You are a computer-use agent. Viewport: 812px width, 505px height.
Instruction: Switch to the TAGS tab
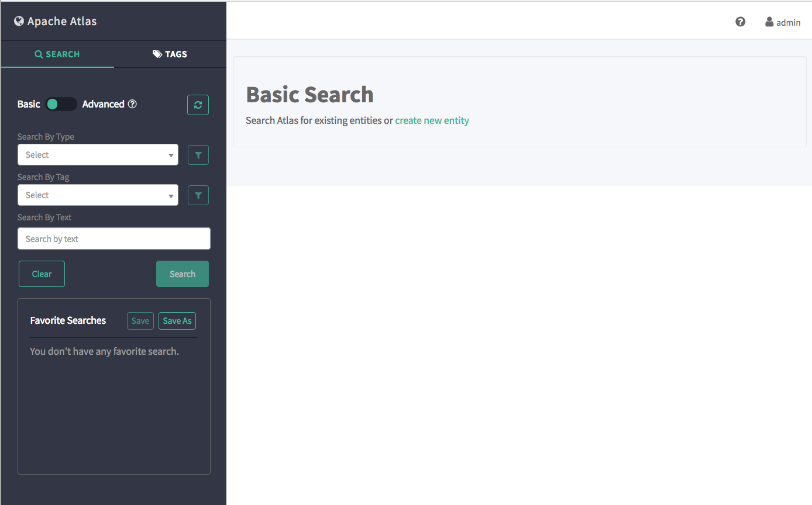tap(170, 54)
